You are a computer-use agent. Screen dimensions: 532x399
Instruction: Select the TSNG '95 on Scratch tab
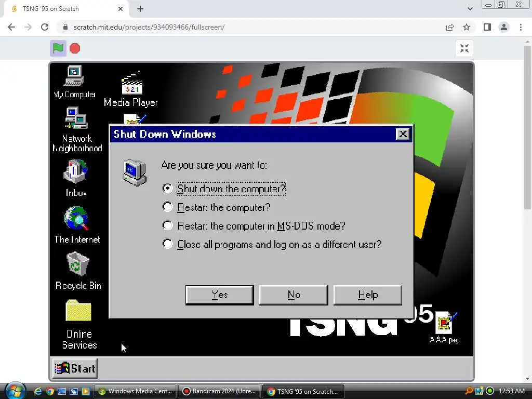coord(66,9)
